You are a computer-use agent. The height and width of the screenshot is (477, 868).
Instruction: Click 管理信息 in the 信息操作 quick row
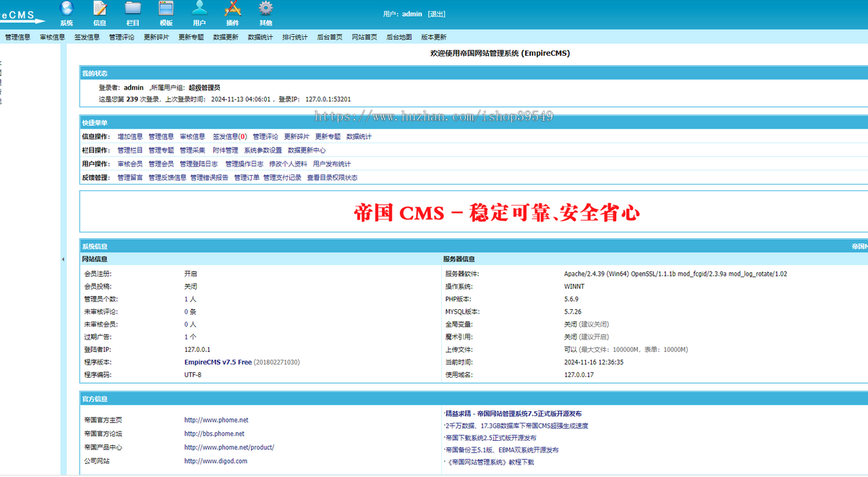(x=161, y=136)
